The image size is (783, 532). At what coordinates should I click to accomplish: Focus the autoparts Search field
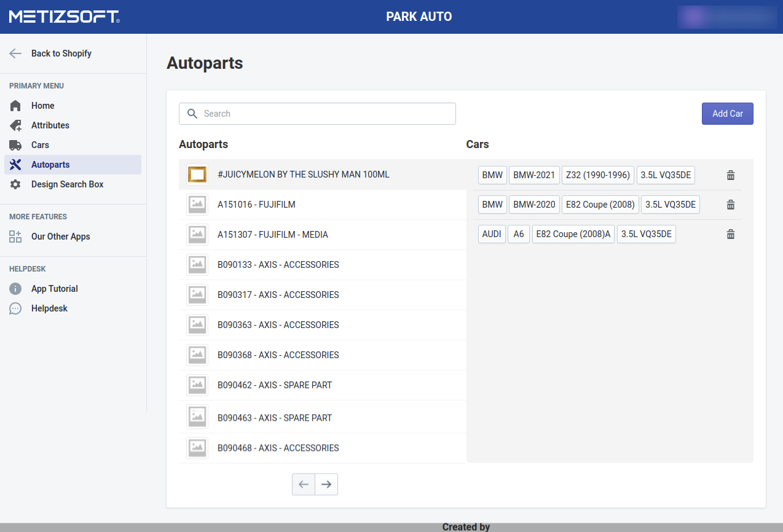326,114
